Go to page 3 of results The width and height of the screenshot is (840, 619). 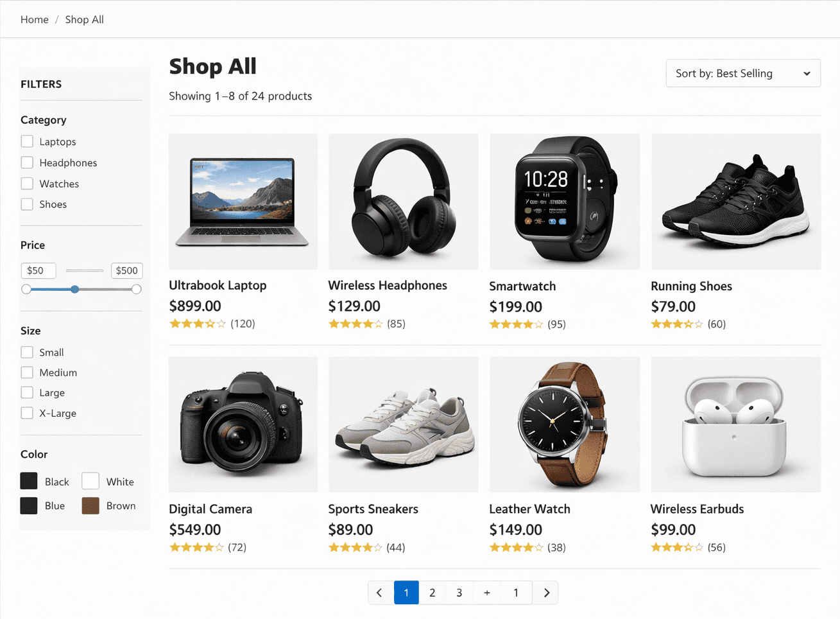459,592
